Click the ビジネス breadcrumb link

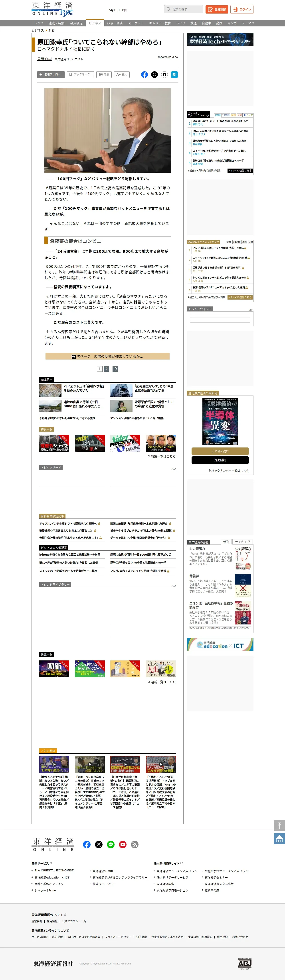pyautogui.click(x=38, y=30)
